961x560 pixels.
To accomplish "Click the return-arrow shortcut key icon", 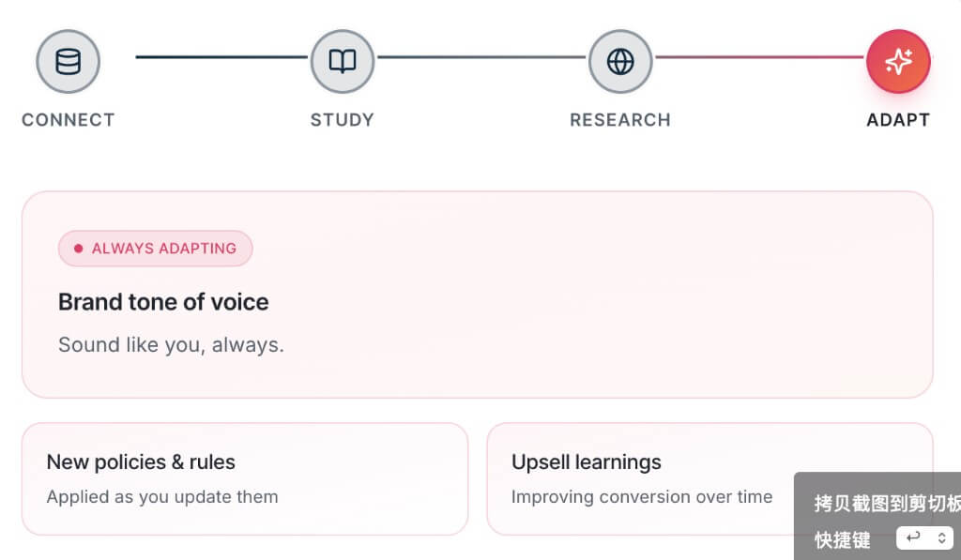I will click(x=913, y=537).
